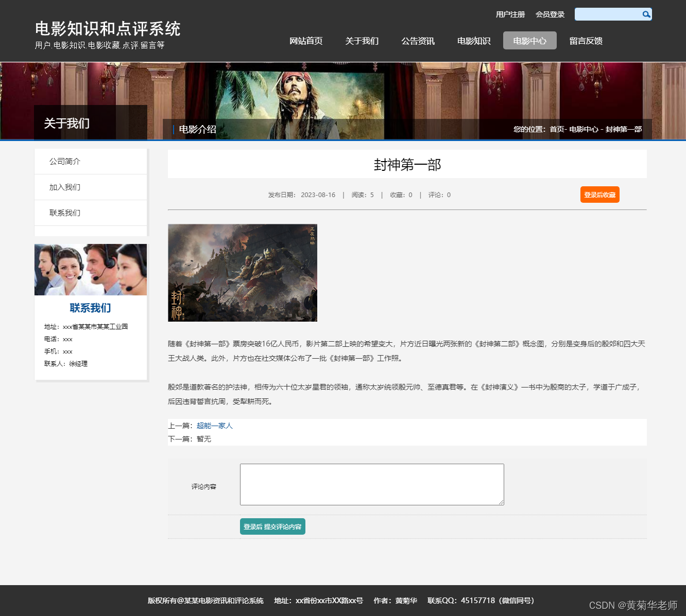This screenshot has width=686, height=616.
Task: Click the blue 联系我们 heading
Action: point(91,308)
